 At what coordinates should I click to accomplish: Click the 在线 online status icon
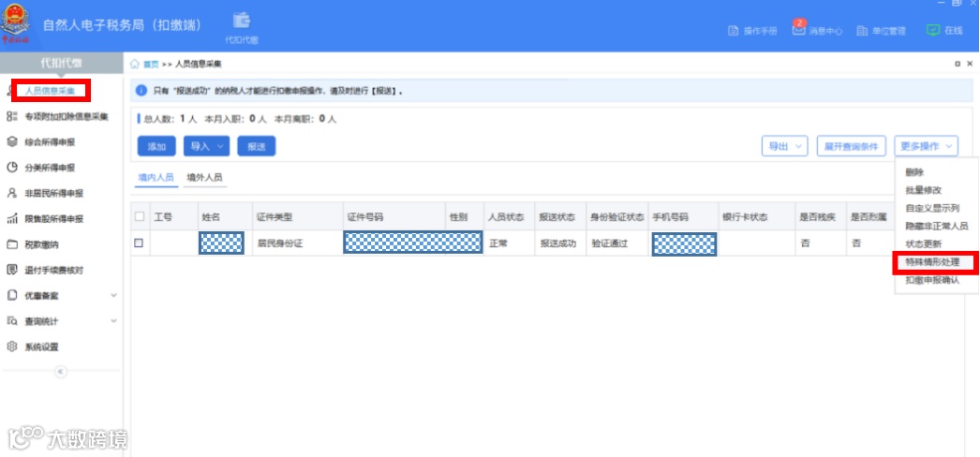point(933,31)
